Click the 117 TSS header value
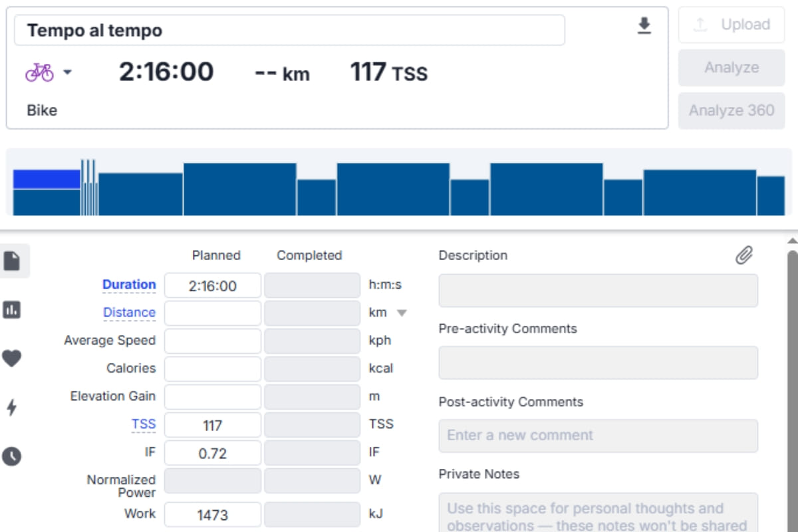798x532 pixels. [x=389, y=72]
